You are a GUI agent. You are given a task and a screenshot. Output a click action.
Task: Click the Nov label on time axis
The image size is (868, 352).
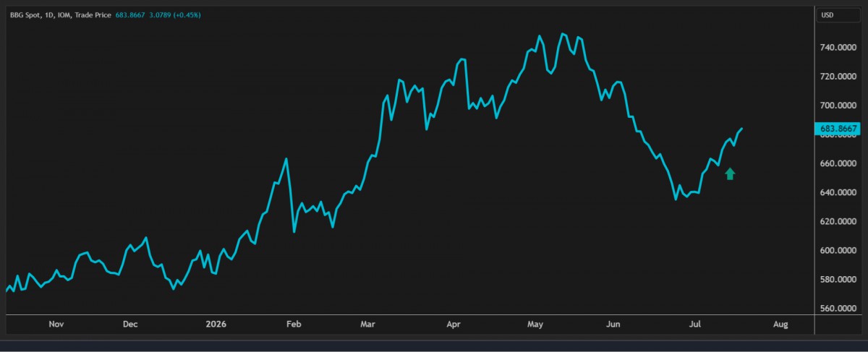coord(56,325)
